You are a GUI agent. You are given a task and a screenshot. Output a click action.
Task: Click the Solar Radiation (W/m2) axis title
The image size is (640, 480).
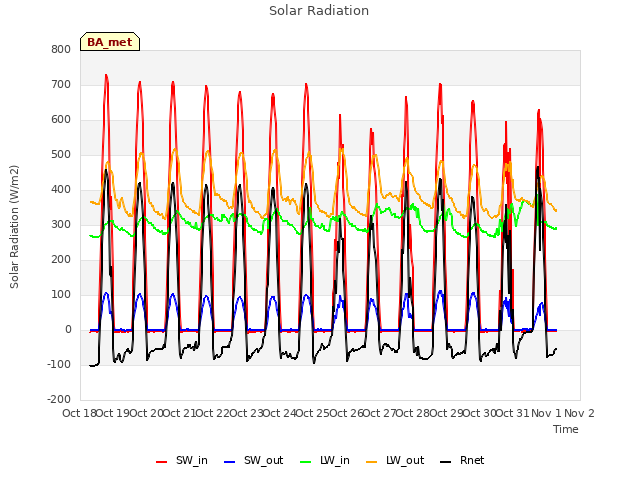(14, 227)
